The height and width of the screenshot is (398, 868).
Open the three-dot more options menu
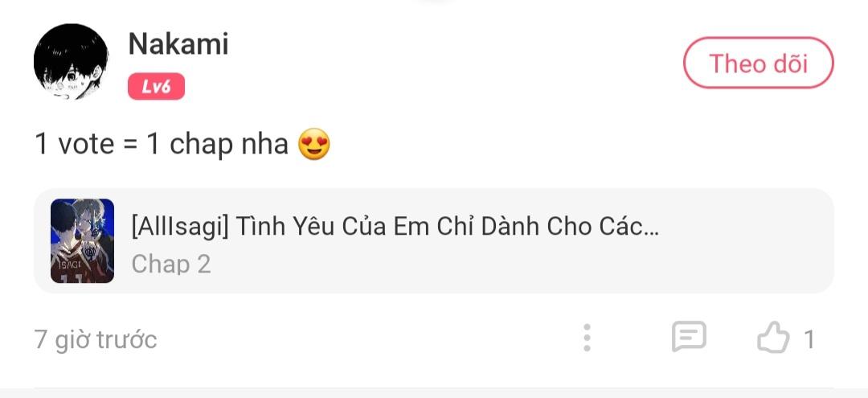coord(587,338)
